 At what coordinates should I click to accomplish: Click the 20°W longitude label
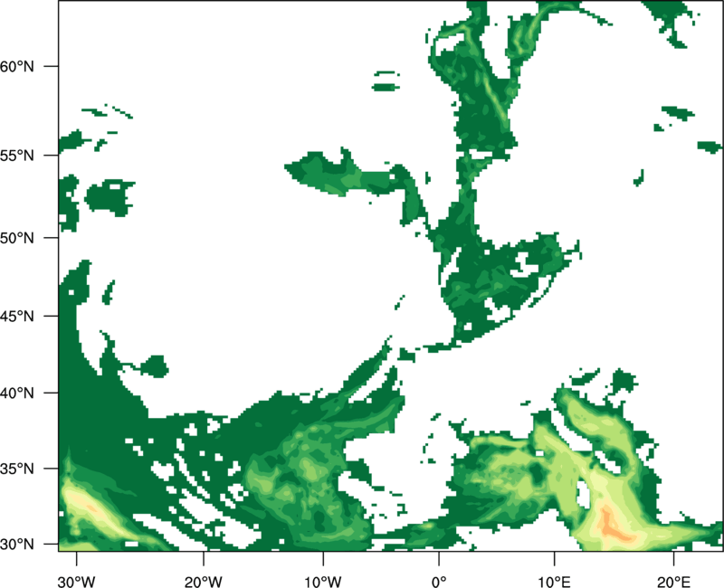(203, 582)
